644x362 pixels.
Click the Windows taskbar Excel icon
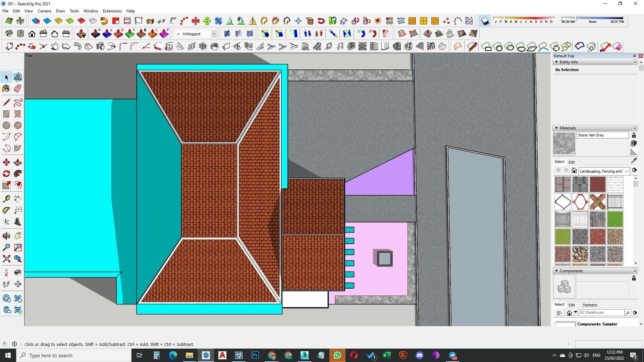(x=386, y=355)
